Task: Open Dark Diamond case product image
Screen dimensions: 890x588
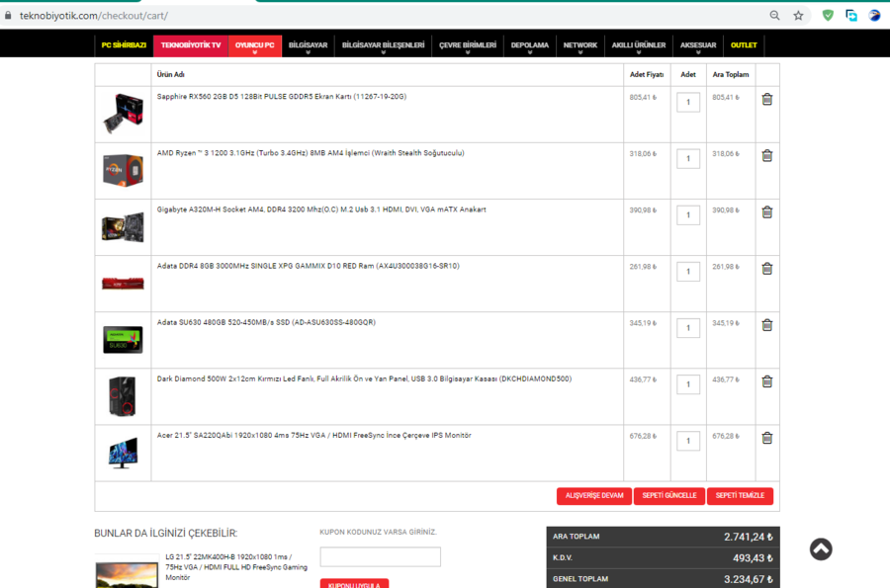Action: (123, 395)
